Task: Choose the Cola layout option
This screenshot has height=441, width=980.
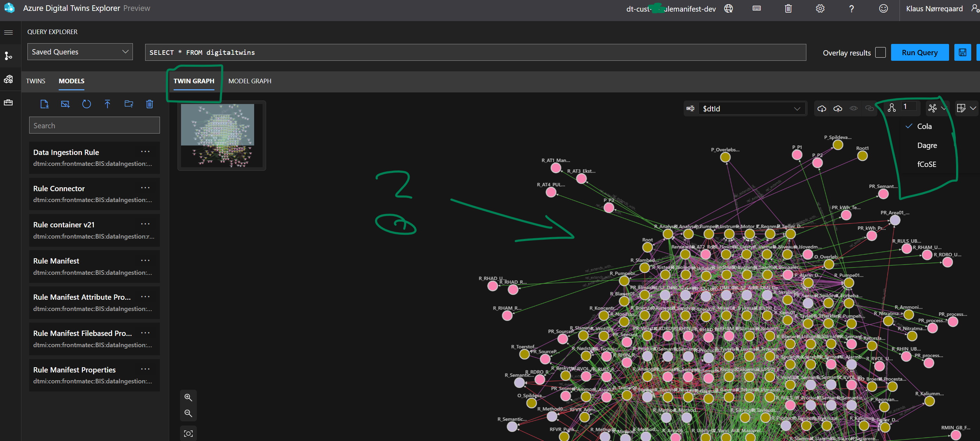Action: click(x=924, y=127)
